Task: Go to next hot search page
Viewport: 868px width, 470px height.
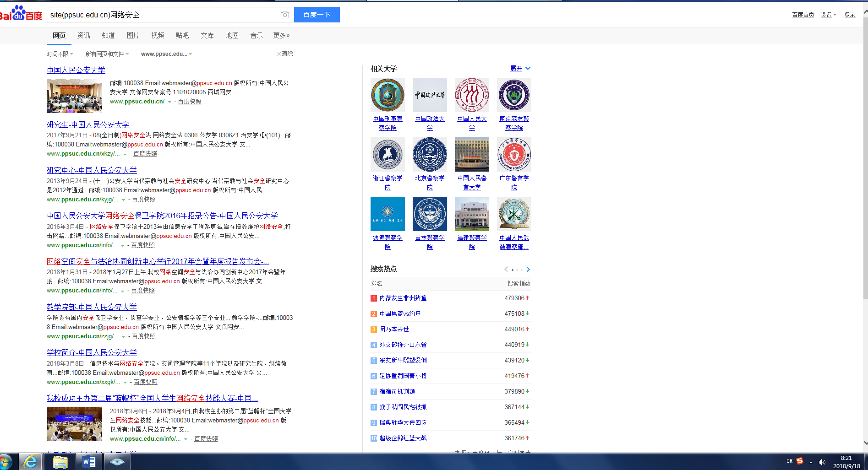Action: coord(528,270)
